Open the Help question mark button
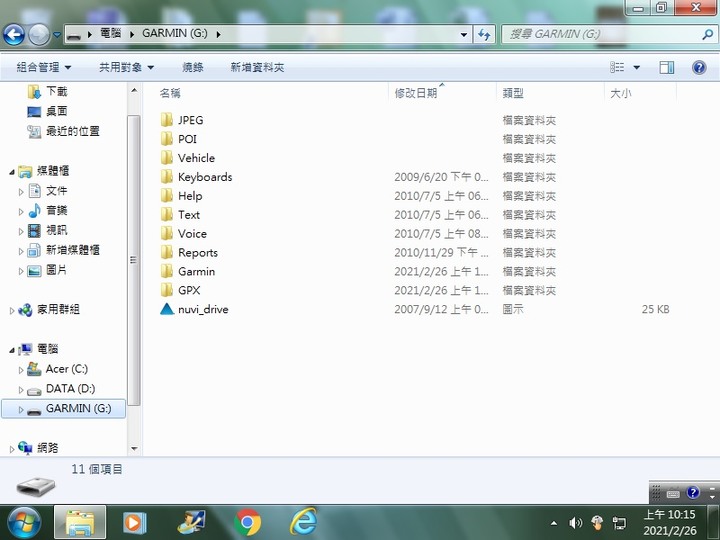Screen dimensions: 720x540 coord(699,68)
